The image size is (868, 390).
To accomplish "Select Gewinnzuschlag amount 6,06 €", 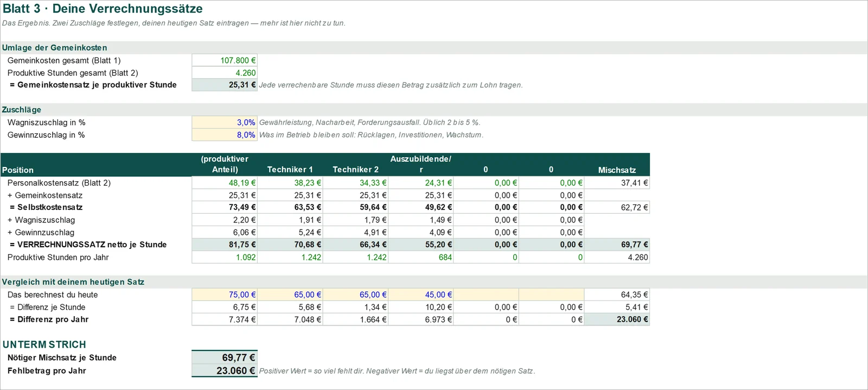I will tap(225, 232).
